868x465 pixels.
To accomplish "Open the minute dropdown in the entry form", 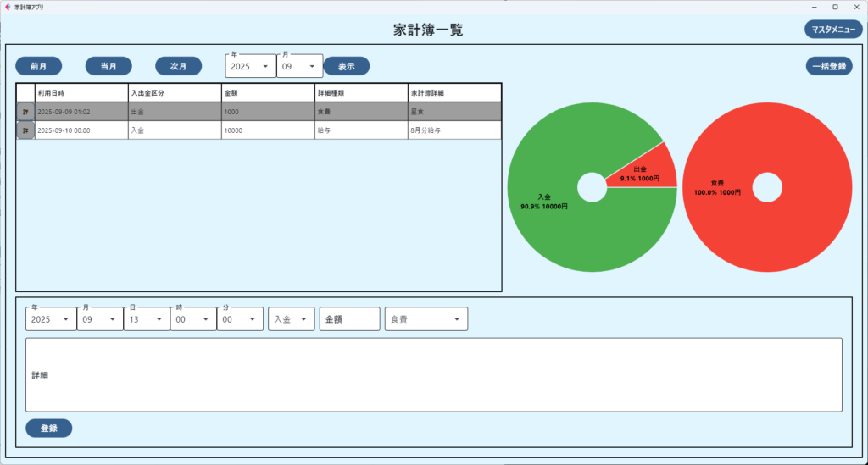I will (239, 319).
